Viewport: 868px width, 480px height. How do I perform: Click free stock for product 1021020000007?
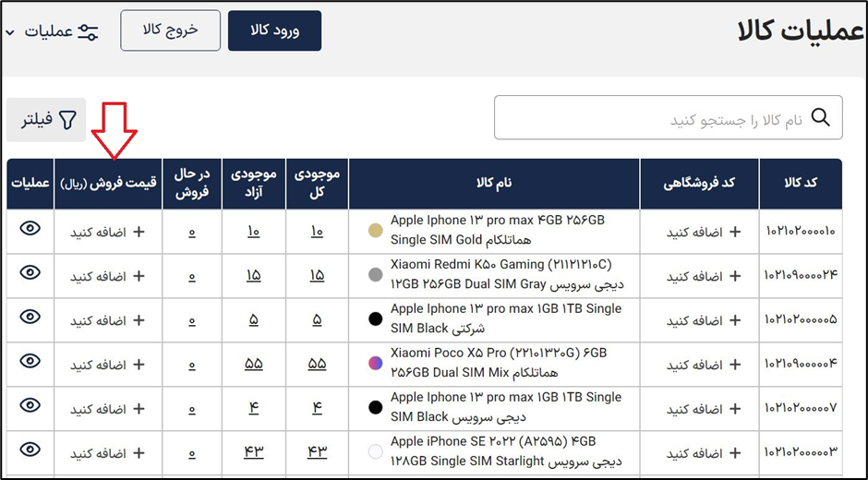click(x=254, y=409)
